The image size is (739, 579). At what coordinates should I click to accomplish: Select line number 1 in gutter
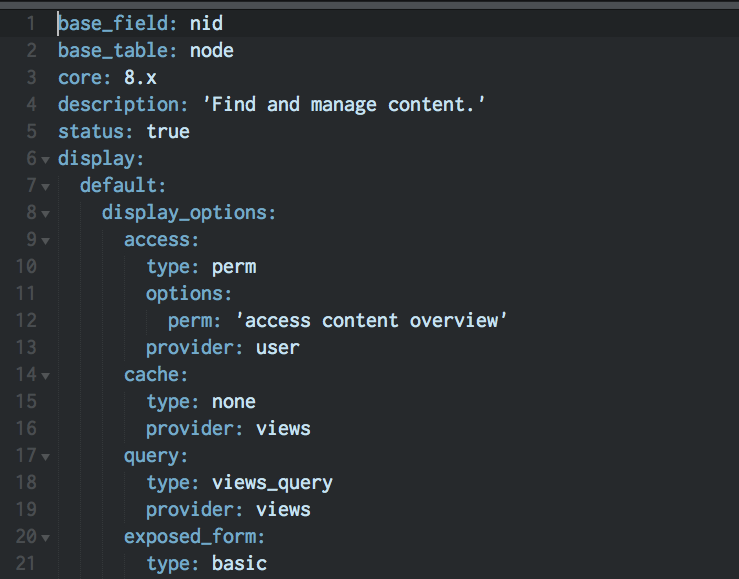coord(31,24)
